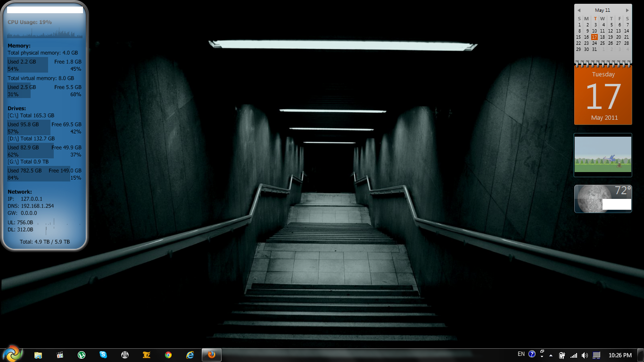Switch to the active Firefox taskbar button
The image size is (644, 362).
212,355
